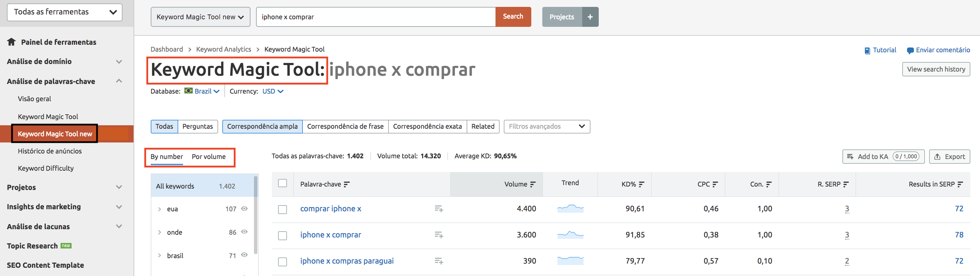Expand the onde keyword group

(159, 232)
